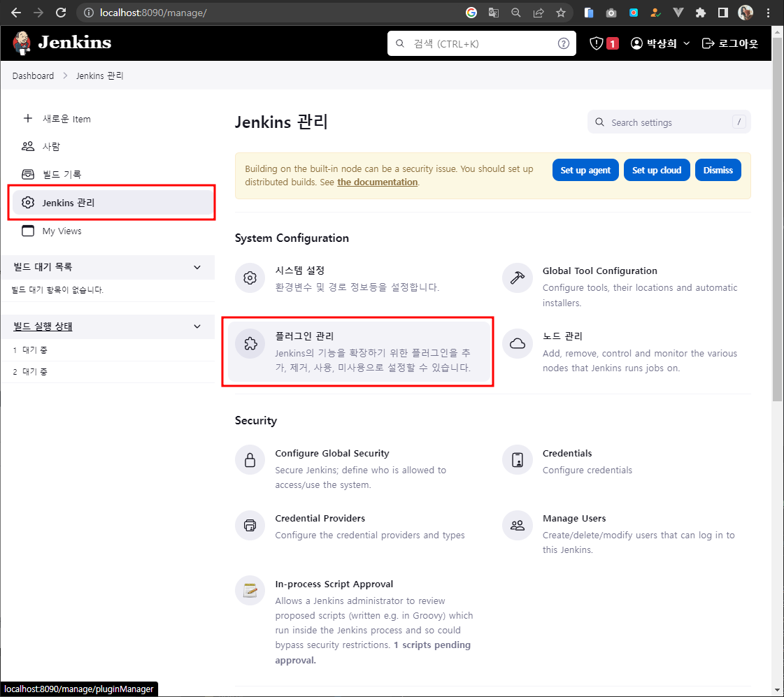The width and height of the screenshot is (784, 697).
Task: Open the Chrome zoom magnifier icon
Action: tap(516, 13)
